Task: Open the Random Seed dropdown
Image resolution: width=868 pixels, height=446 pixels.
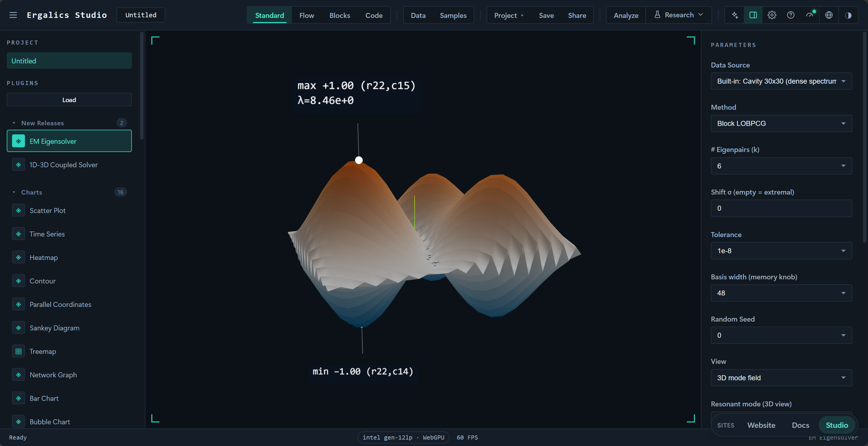Action: click(x=781, y=335)
